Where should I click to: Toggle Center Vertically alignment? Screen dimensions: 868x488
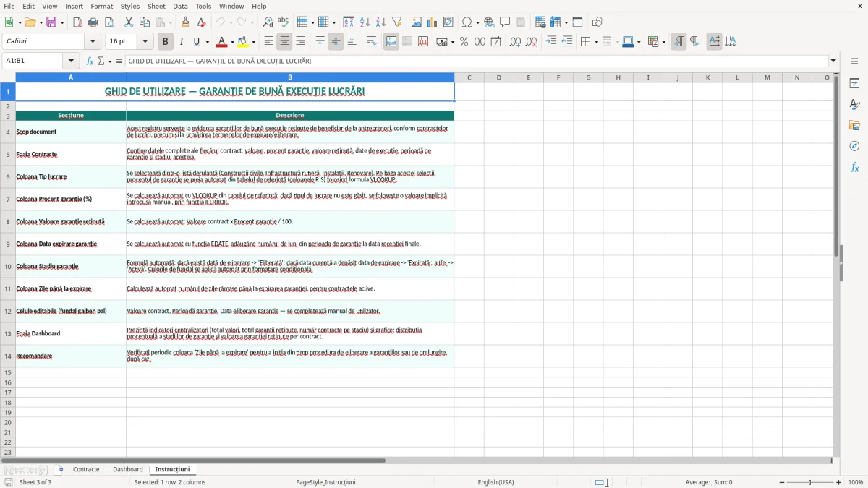click(336, 42)
